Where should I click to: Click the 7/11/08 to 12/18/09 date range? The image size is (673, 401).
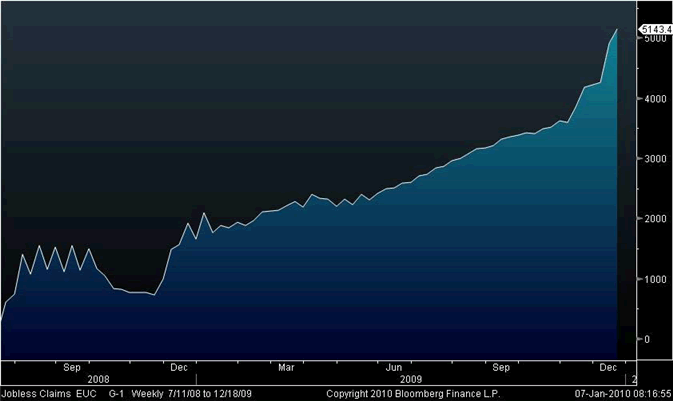click(210, 394)
